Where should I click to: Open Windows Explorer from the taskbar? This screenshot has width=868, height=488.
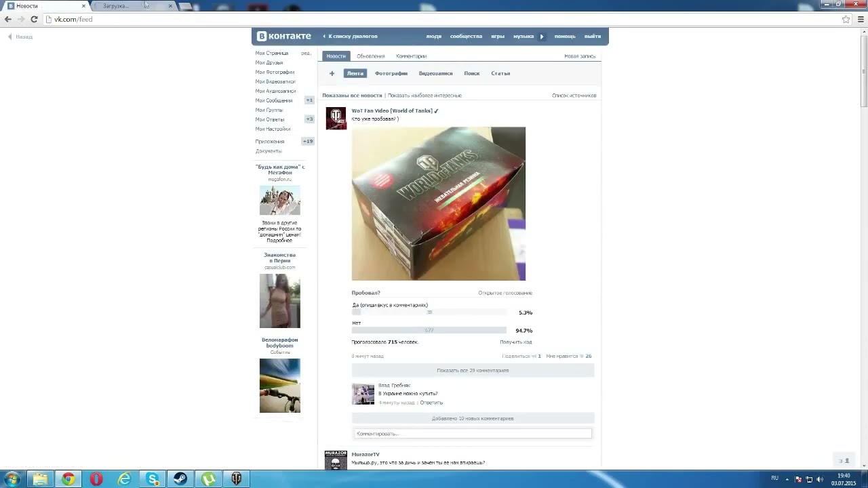pos(40,479)
